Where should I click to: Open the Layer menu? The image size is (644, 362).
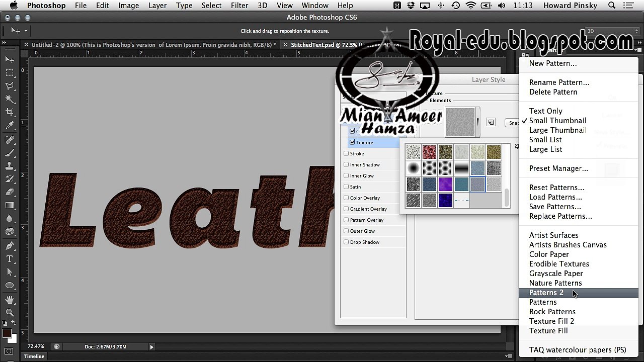point(157,6)
